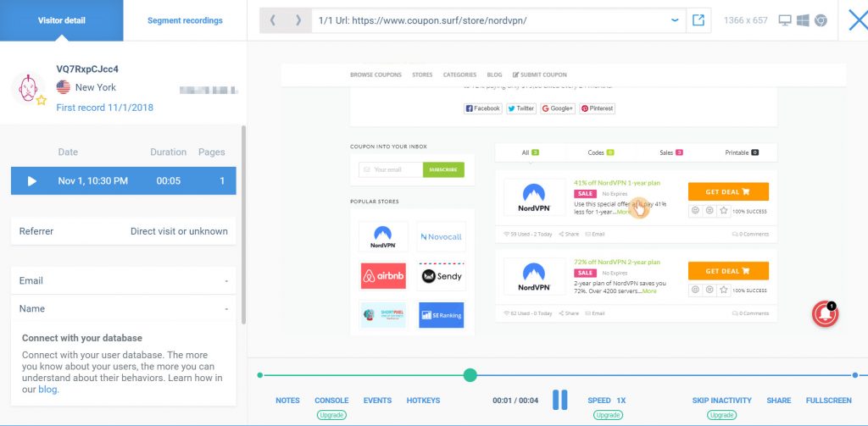Open the blog link
Viewport: 868px width, 426px height.
(x=47, y=390)
